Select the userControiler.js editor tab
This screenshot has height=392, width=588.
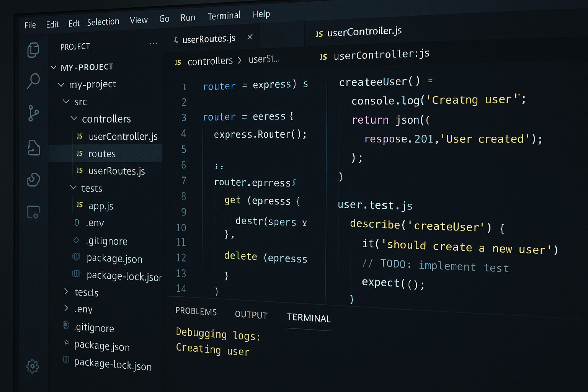[x=364, y=32]
